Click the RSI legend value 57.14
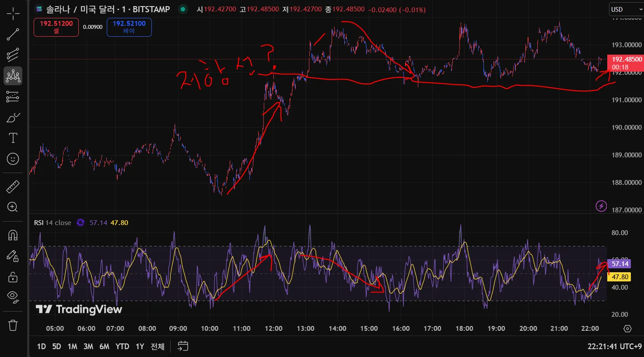This screenshot has height=357, width=644. point(98,223)
